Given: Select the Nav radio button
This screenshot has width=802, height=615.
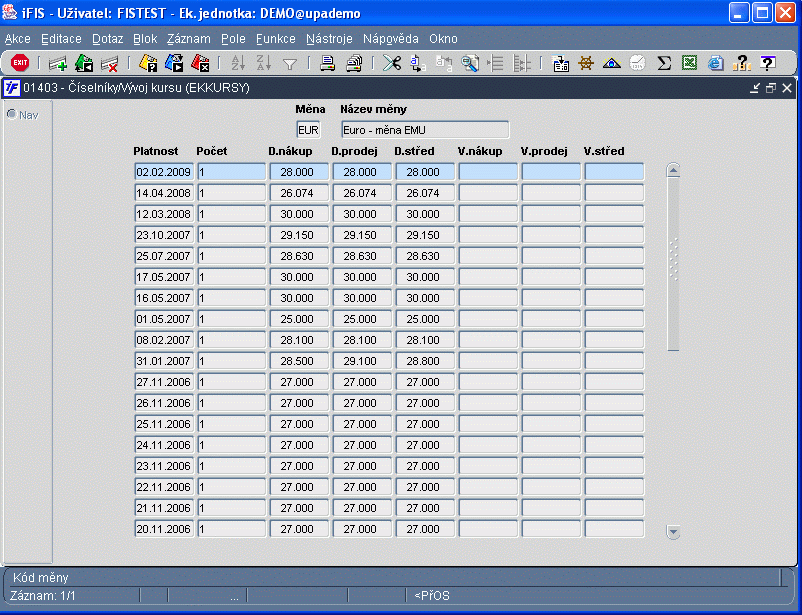Looking at the screenshot, I should coord(11,114).
